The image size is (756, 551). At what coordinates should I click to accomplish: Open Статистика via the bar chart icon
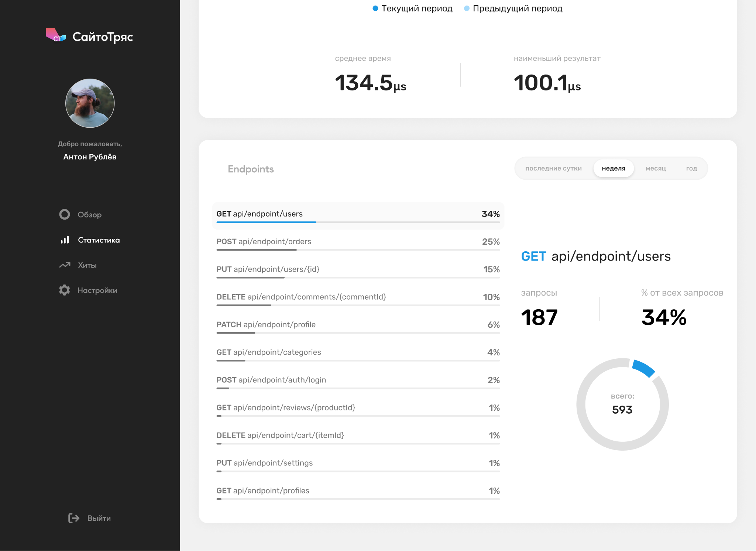pyautogui.click(x=65, y=240)
